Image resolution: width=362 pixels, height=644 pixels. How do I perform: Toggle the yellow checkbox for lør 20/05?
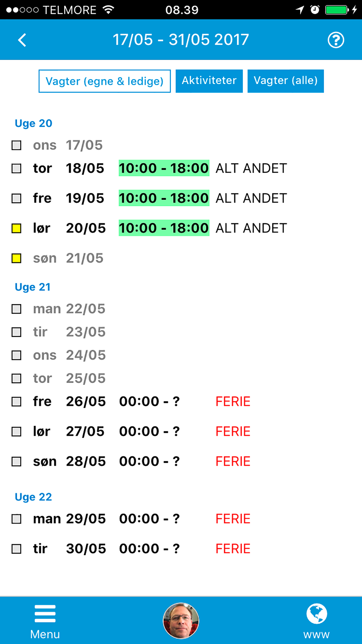tap(16, 228)
